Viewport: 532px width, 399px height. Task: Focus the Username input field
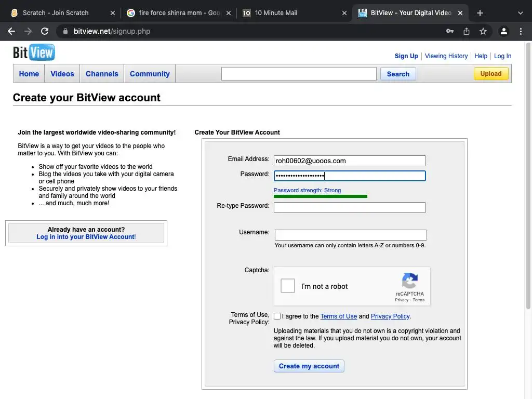pos(351,235)
